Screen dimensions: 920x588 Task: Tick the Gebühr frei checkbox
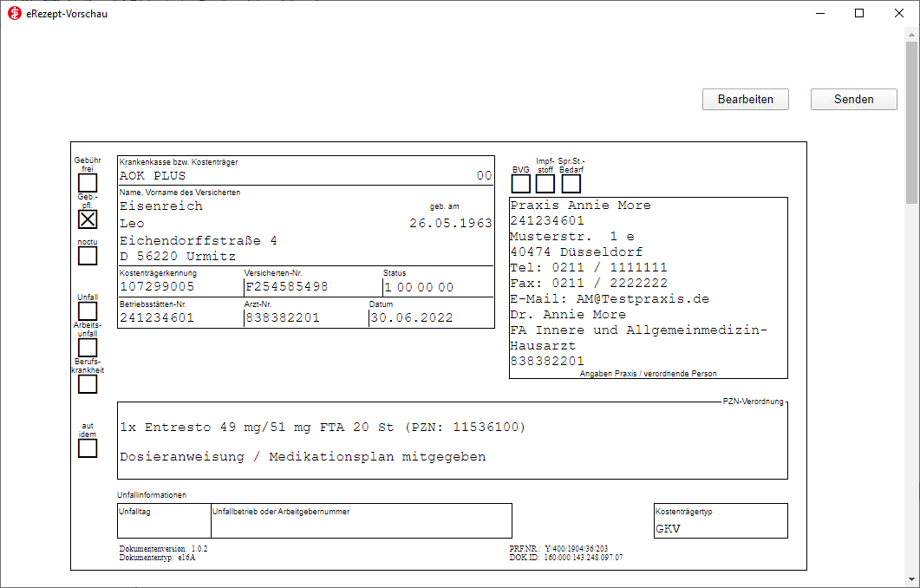88,183
